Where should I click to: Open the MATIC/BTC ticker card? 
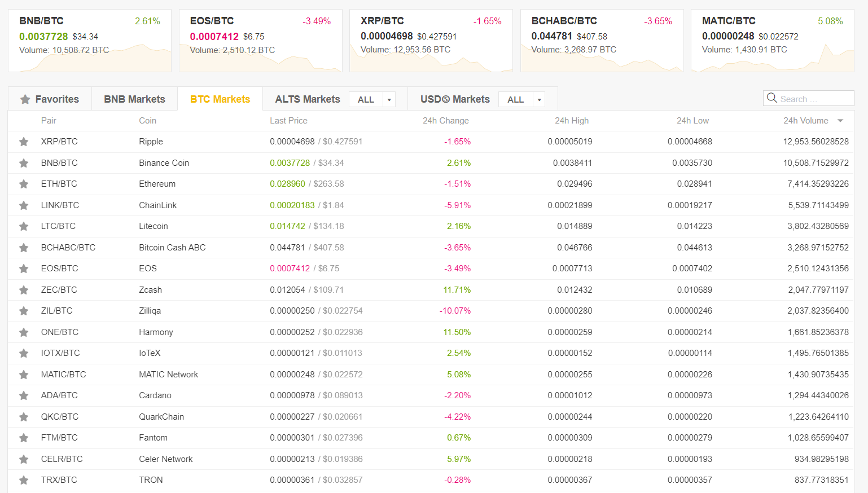(773, 41)
